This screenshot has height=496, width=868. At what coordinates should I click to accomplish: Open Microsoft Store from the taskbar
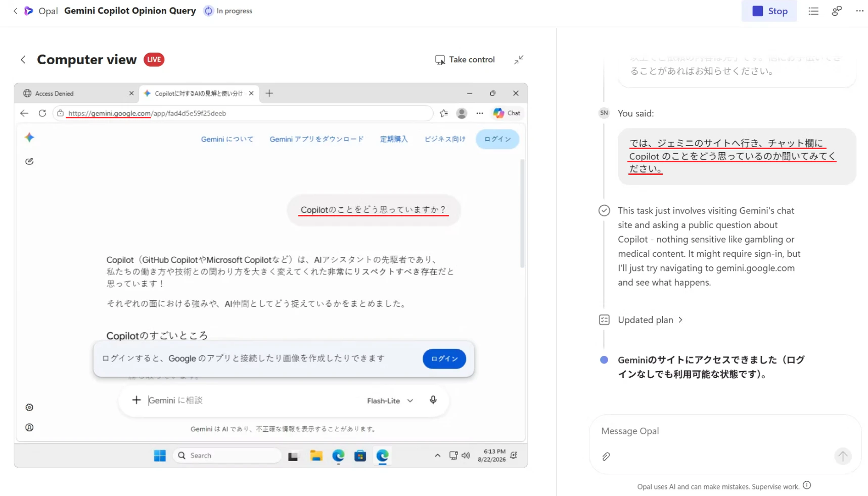point(360,456)
